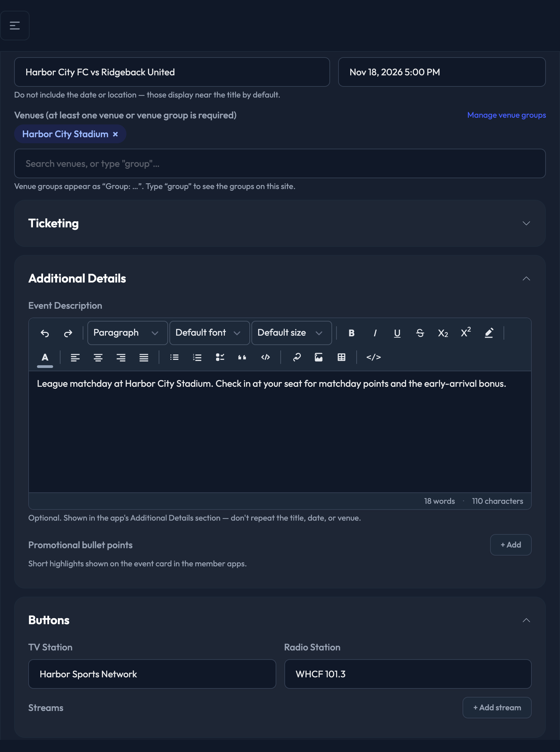The height and width of the screenshot is (752, 560).
Task: Toggle center text alignment
Action: point(98,357)
